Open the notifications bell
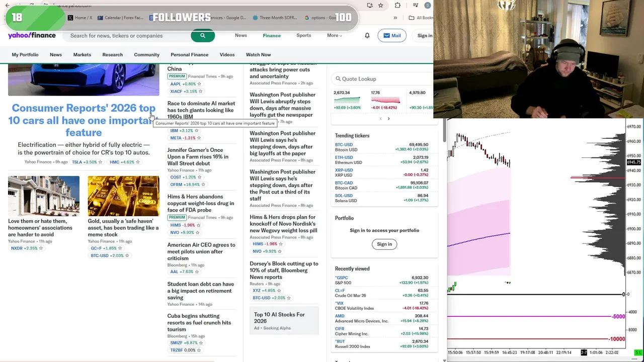 point(367,36)
